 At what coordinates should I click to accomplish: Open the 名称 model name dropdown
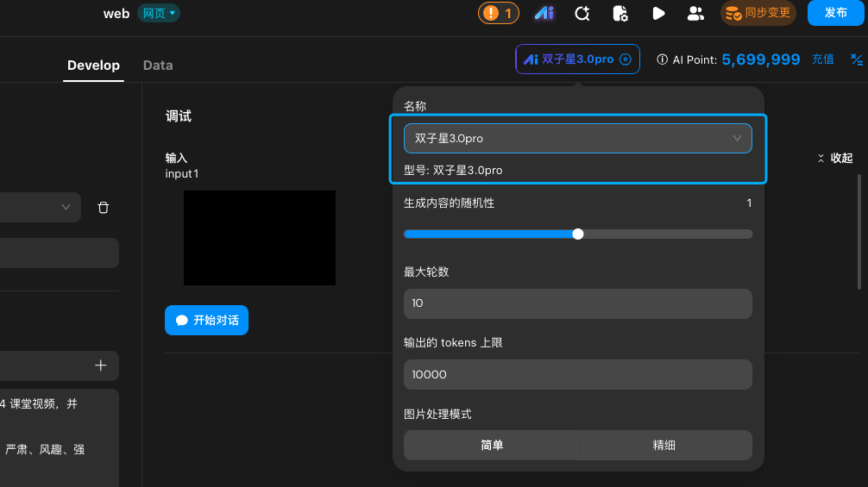578,138
